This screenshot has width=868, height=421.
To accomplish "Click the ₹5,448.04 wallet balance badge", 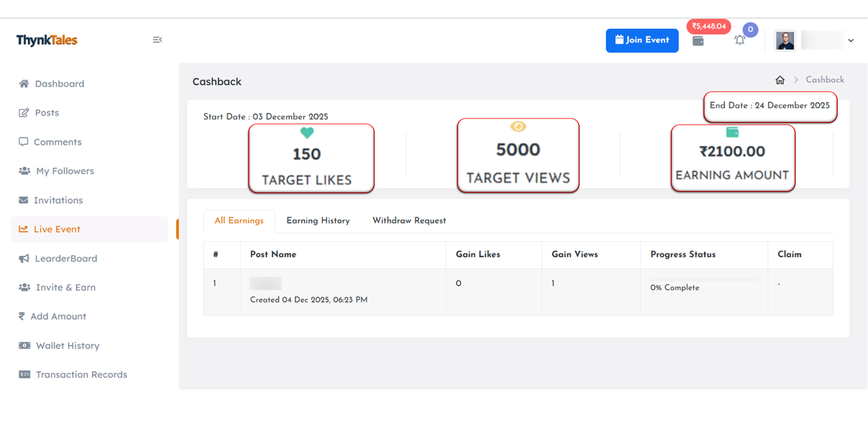I will tap(708, 26).
